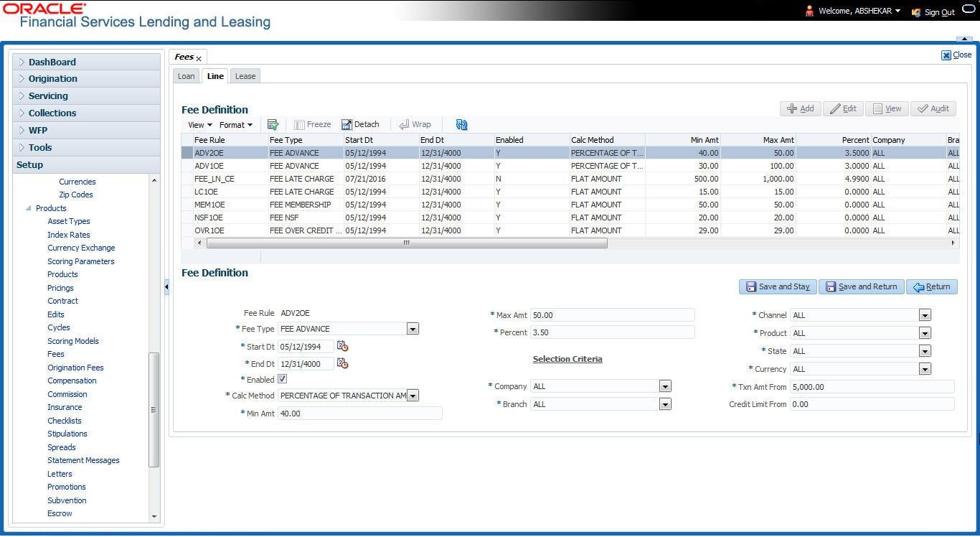Click the table scroll-right arrow
Image resolution: width=980 pixels, height=537 pixels.
click(953, 243)
